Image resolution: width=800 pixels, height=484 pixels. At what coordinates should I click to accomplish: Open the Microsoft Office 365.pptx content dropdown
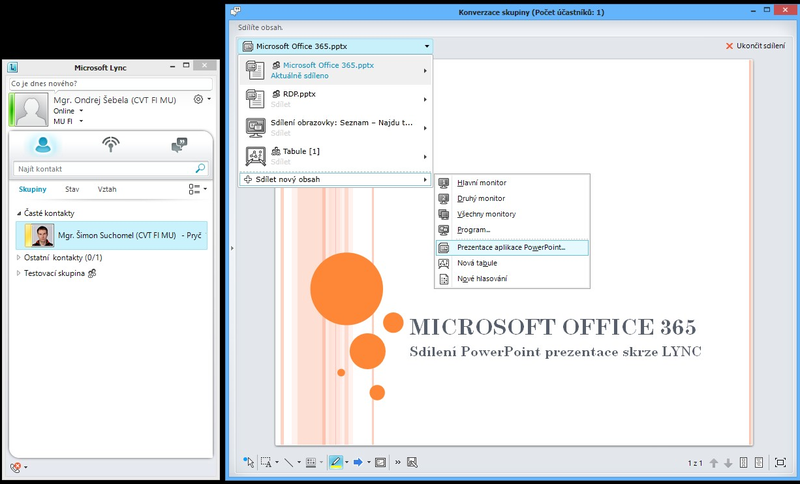click(x=335, y=46)
